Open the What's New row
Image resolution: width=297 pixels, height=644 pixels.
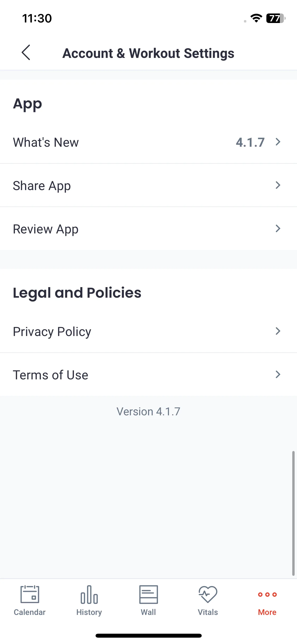[x=148, y=142]
